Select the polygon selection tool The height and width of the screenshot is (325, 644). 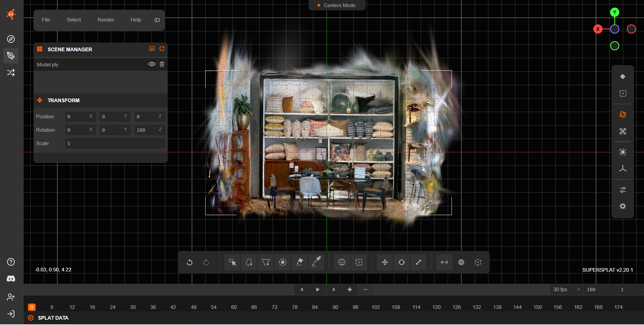click(x=266, y=262)
